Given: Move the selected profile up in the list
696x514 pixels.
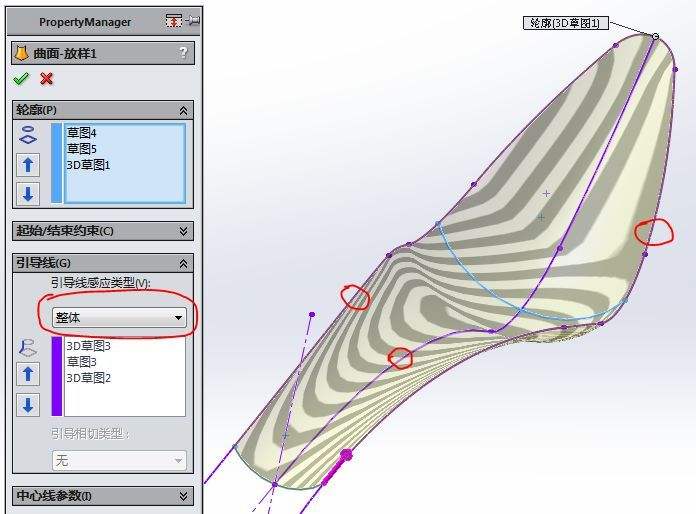Looking at the screenshot, I should tap(28, 165).
